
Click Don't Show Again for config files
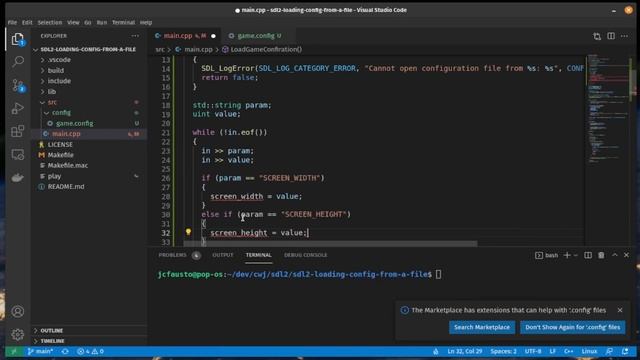(572, 327)
